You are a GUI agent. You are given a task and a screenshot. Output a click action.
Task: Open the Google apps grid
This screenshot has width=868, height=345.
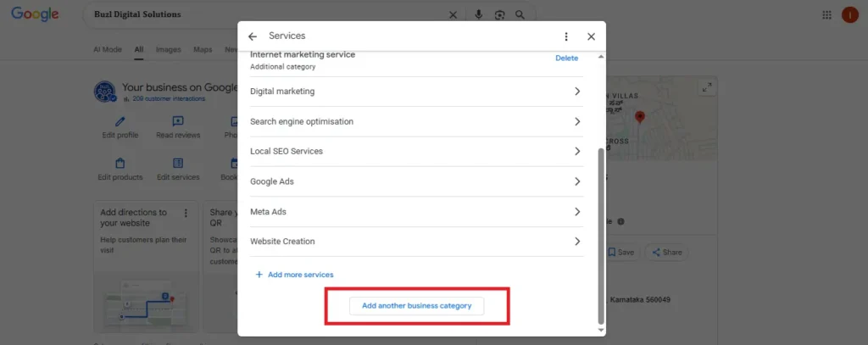[x=826, y=15]
